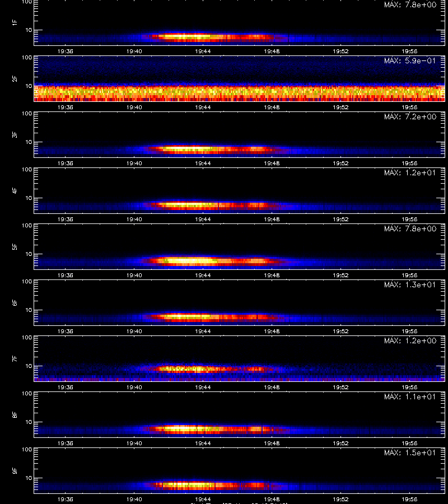The image size is (448, 504).
Task: Select the MAX: 1.3e+01 readout
Action: (410, 284)
